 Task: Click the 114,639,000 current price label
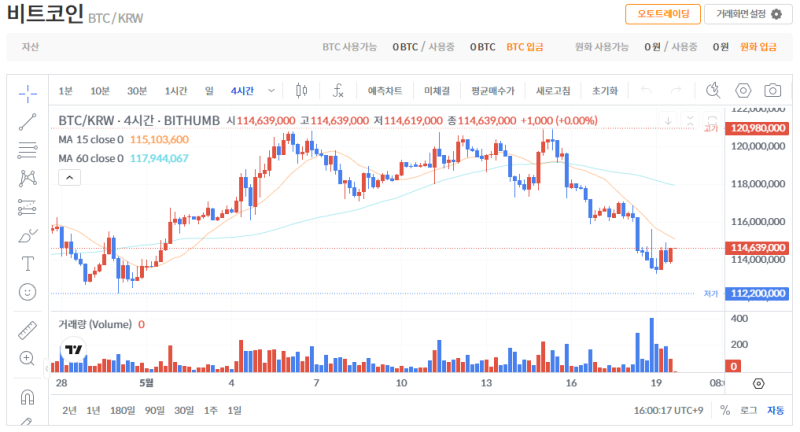pyautogui.click(x=757, y=247)
